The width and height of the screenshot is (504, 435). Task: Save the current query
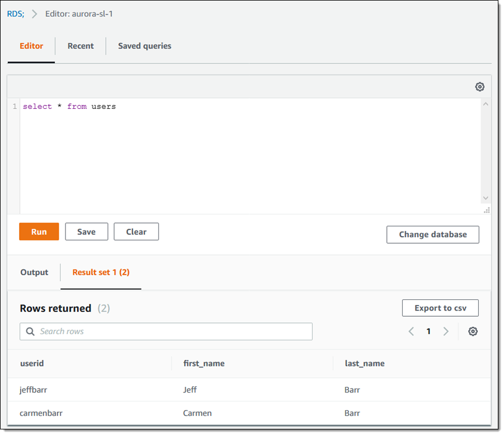[x=86, y=232]
